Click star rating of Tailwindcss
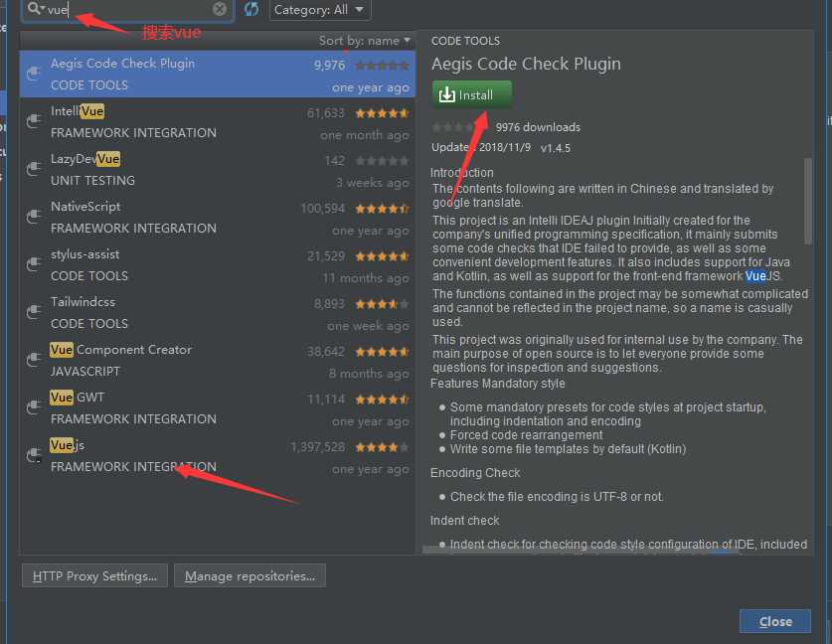 coord(382,304)
